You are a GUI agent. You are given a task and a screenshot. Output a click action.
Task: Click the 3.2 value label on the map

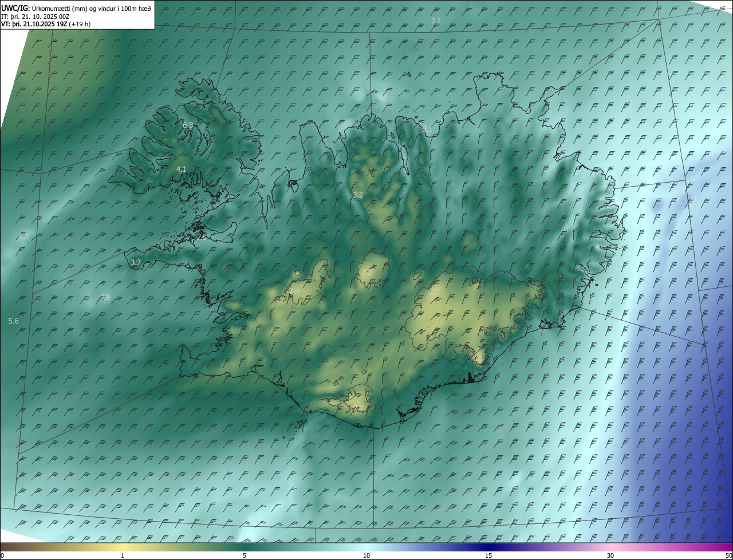[x=358, y=195]
